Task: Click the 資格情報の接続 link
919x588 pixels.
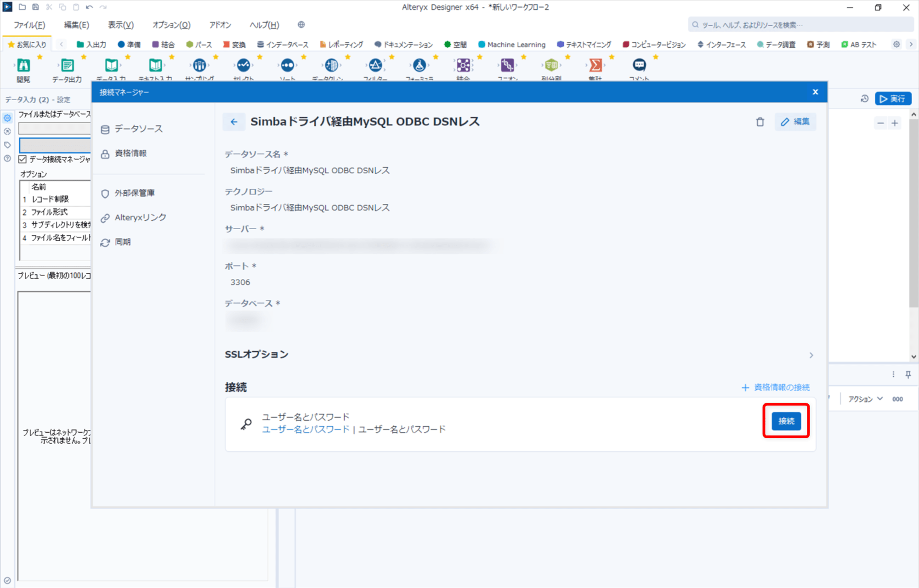Action: pos(776,388)
